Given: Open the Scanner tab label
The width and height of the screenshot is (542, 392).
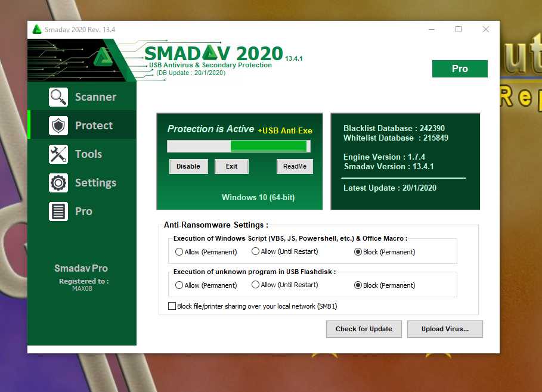Looking at the screenshot, I should [95, 97].
